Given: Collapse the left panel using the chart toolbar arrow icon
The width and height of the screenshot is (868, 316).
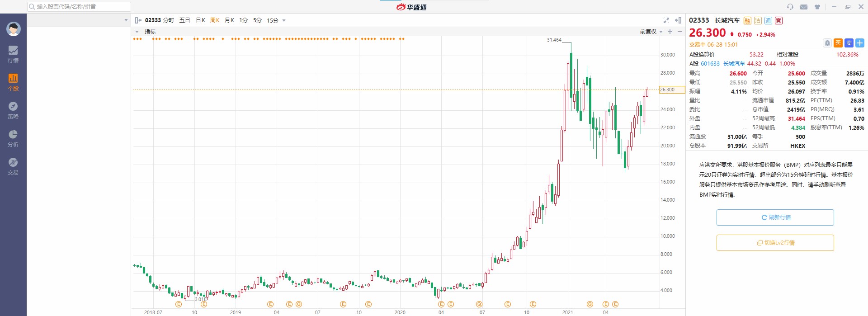Looking at the screenshot, I should pyautogui.click(x=138, y=20).
